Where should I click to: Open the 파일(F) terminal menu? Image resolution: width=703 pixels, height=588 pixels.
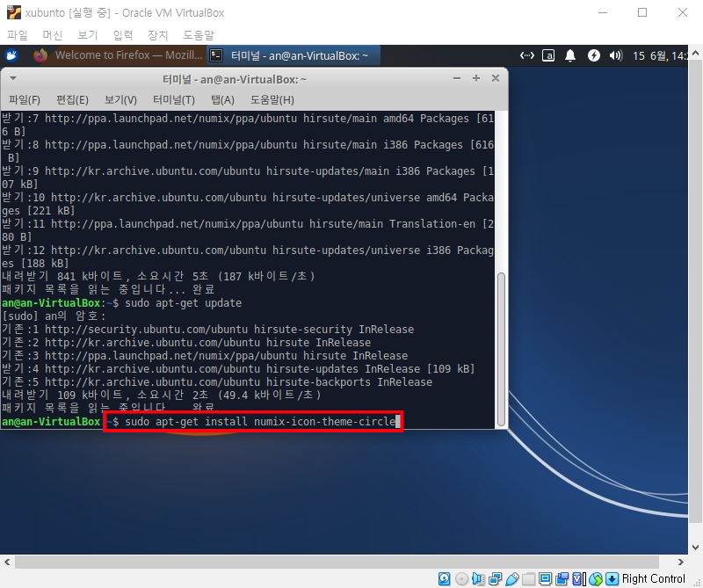tap(25, 99)
